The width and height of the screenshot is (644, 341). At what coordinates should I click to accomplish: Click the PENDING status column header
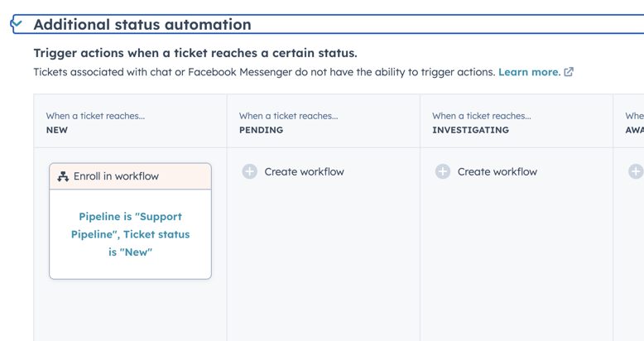point(323,121)
